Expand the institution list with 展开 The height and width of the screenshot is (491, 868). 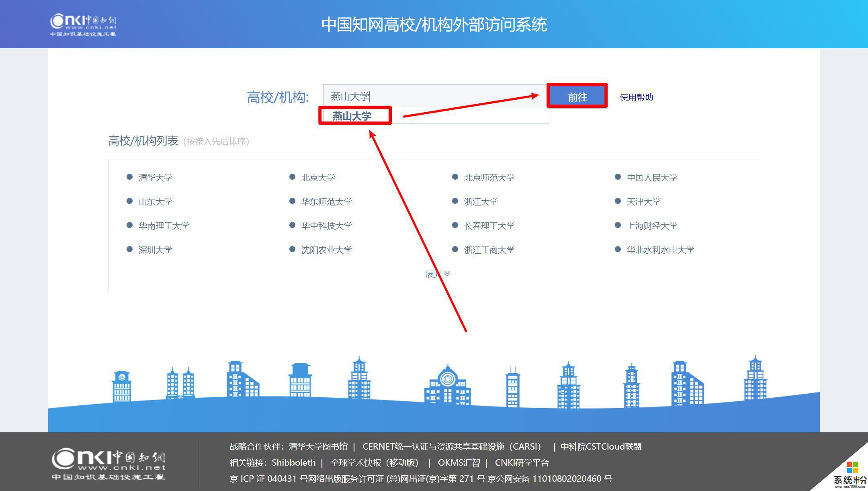438,274
